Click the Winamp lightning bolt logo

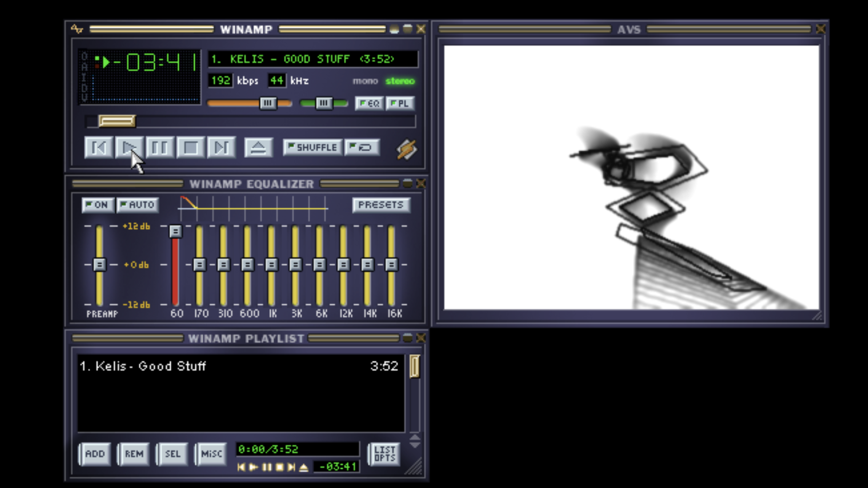406,149
